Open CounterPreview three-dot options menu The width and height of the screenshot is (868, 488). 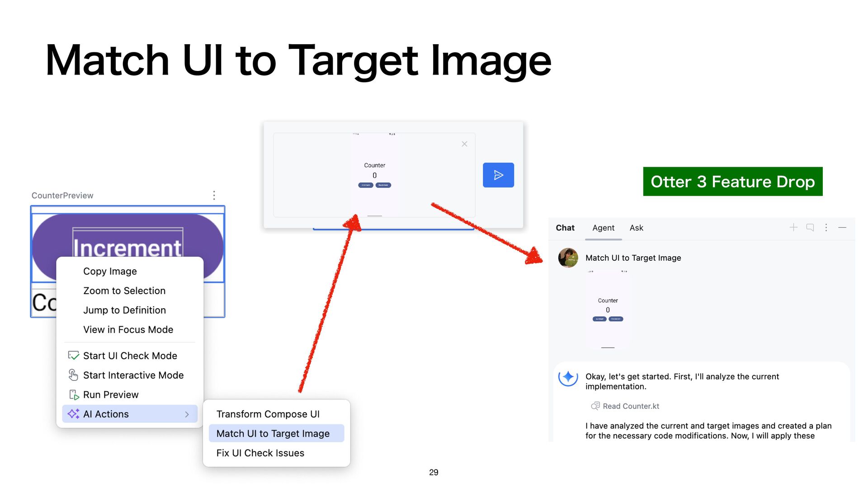coord(214,195)
